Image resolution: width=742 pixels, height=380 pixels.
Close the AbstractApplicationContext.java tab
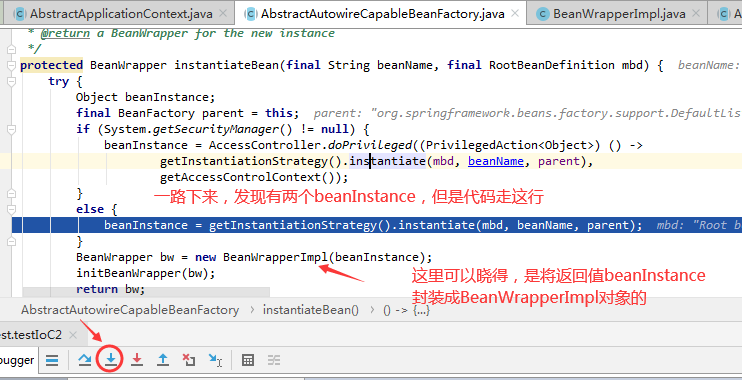click(223, 14)
